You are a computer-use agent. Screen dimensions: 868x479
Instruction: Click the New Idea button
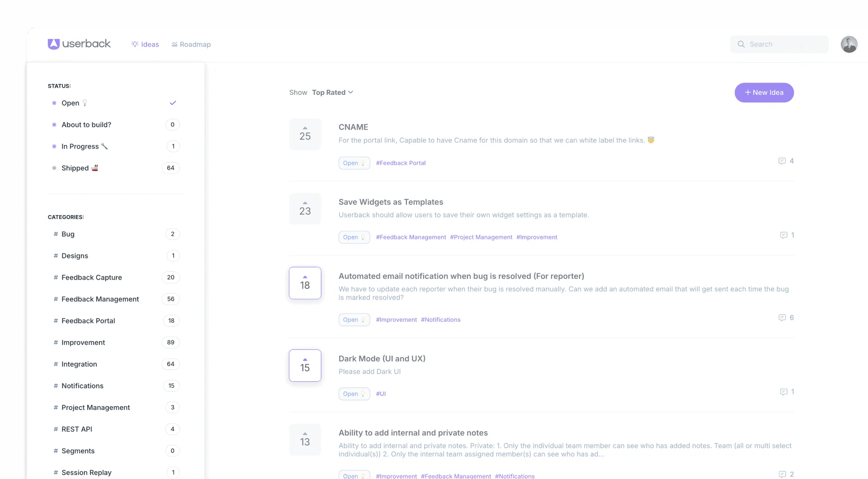click(764, 93)
